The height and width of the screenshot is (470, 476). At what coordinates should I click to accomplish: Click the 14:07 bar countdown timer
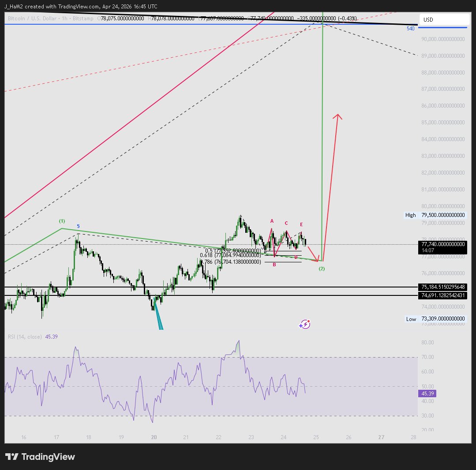(428, 250)
